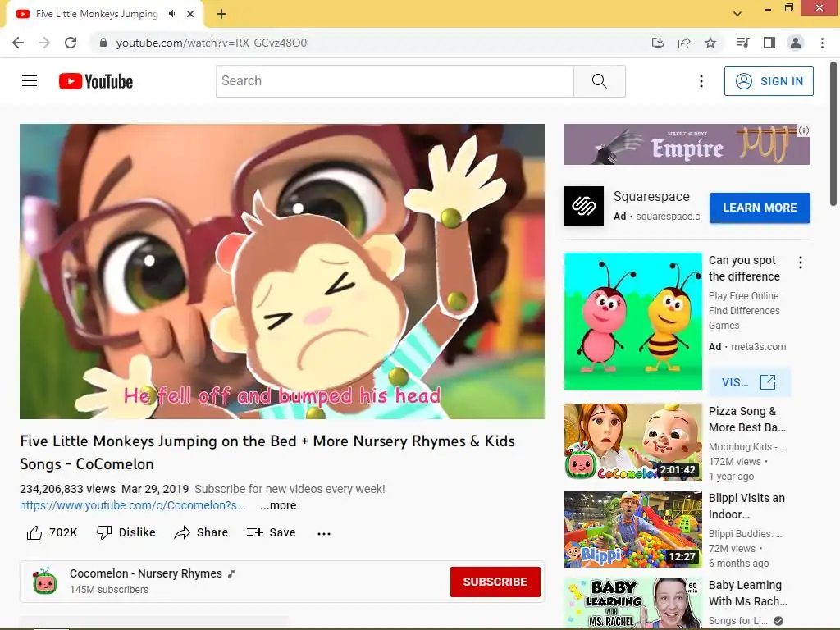Click Baby Learning With Ms Rach... title
Screen dimensions: 840x630
748,593
